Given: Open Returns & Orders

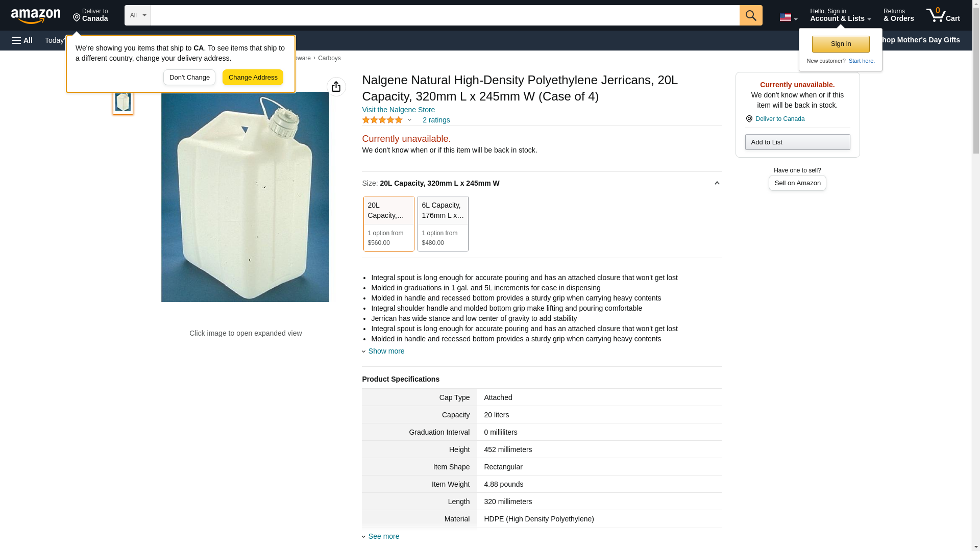Looking at the screenshot, I should (898, 15).
